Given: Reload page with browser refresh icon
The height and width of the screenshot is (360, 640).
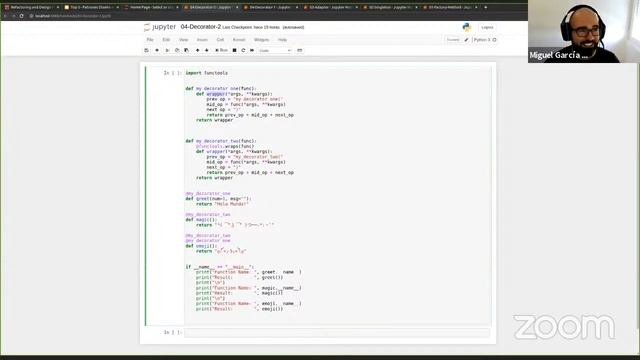Looking at the screenshot, I should tap(21, 16).
